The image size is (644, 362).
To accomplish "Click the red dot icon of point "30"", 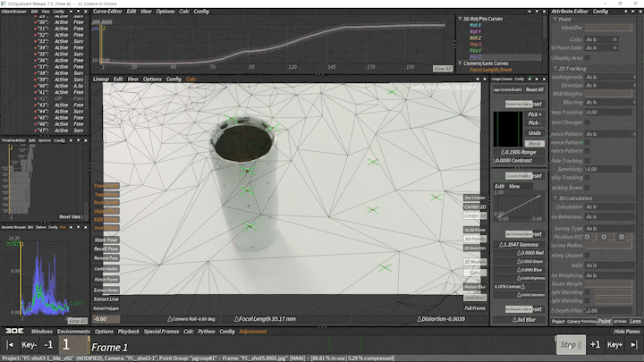I will (x=35, y=22).
